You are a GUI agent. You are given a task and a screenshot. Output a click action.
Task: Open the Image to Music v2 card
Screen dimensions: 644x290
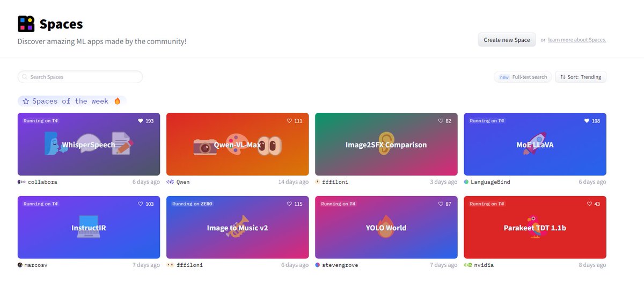point(237,227)
